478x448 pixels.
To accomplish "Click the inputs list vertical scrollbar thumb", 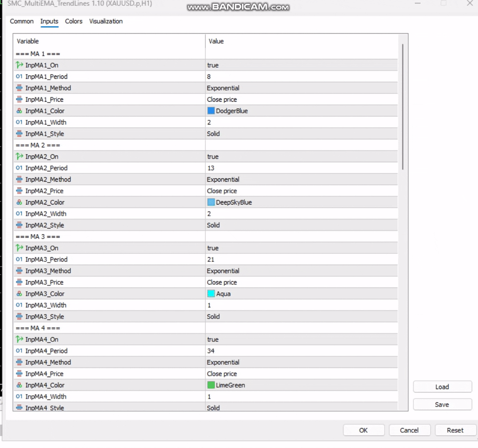I will (403, 107).
